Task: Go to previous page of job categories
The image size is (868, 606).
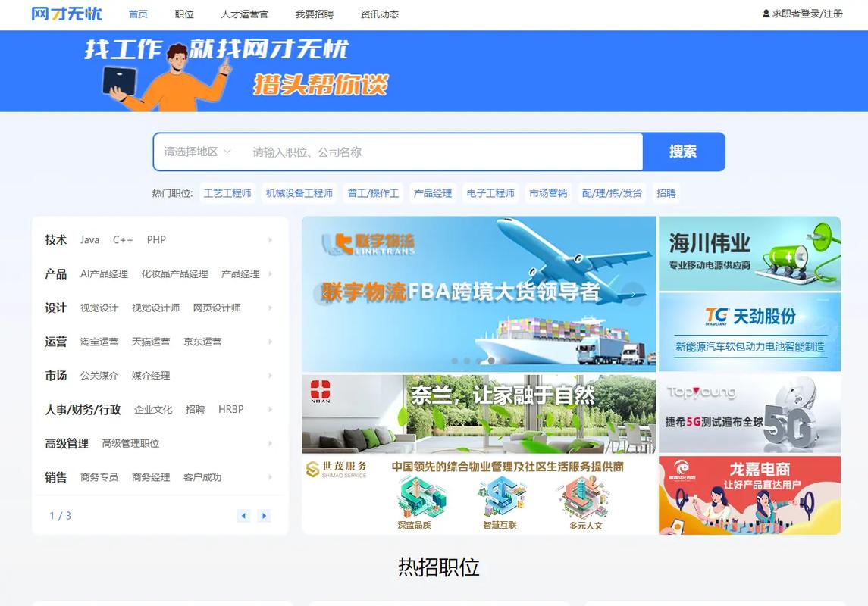Action: 243,516
